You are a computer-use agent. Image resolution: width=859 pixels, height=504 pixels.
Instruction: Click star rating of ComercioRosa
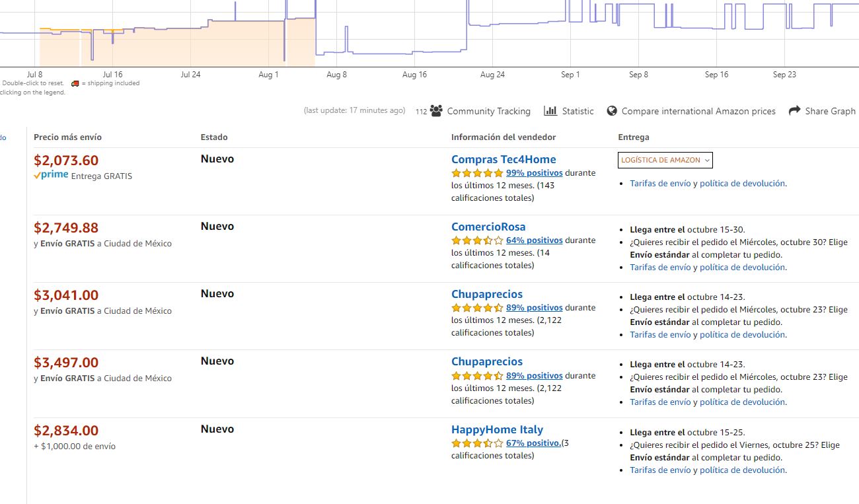pos(477,240)
